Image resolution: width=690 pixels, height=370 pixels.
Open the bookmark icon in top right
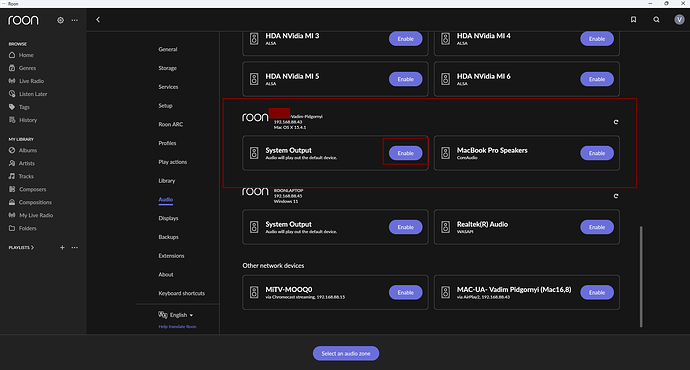[x=633, y=19]
